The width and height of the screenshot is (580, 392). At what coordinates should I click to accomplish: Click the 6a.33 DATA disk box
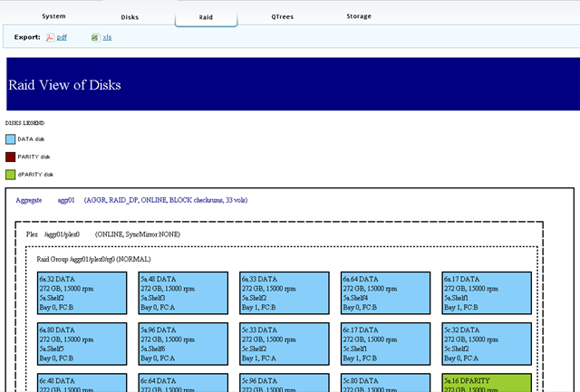279,292
